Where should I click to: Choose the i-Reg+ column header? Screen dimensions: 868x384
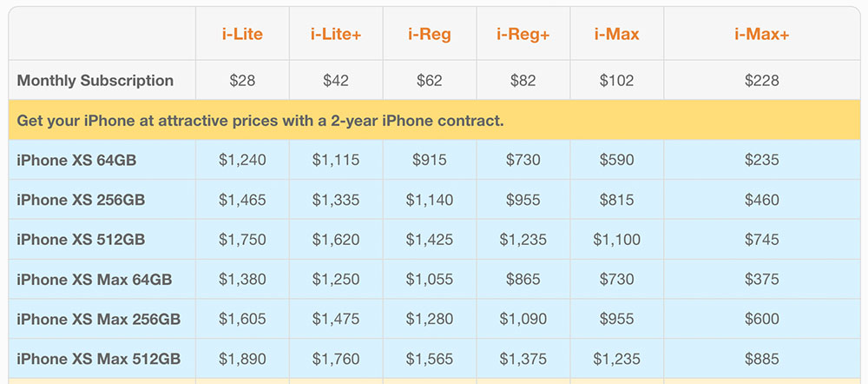pos(523,35)
